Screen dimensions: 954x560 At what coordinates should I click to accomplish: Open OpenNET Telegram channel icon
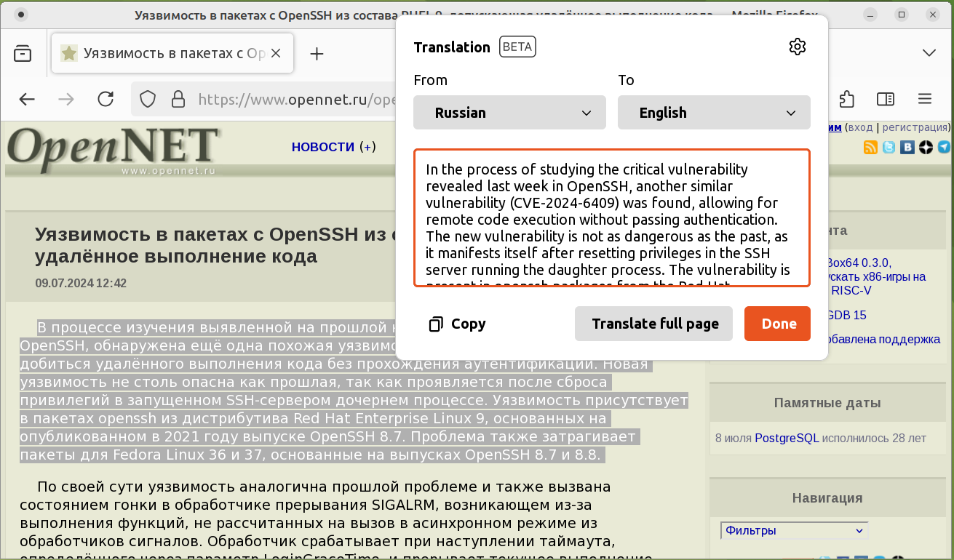point(944,148)
